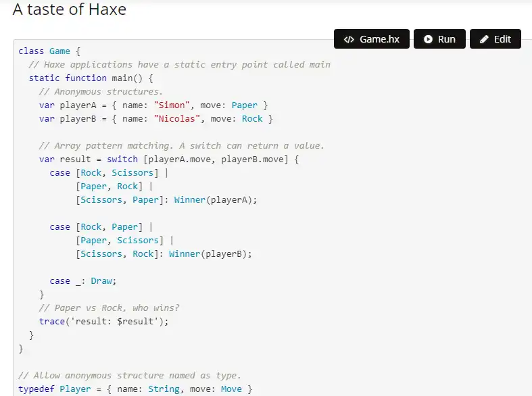Click the "typedef Player" line
The height and width of the screenshot is (396, 532).
pos(135,389)
